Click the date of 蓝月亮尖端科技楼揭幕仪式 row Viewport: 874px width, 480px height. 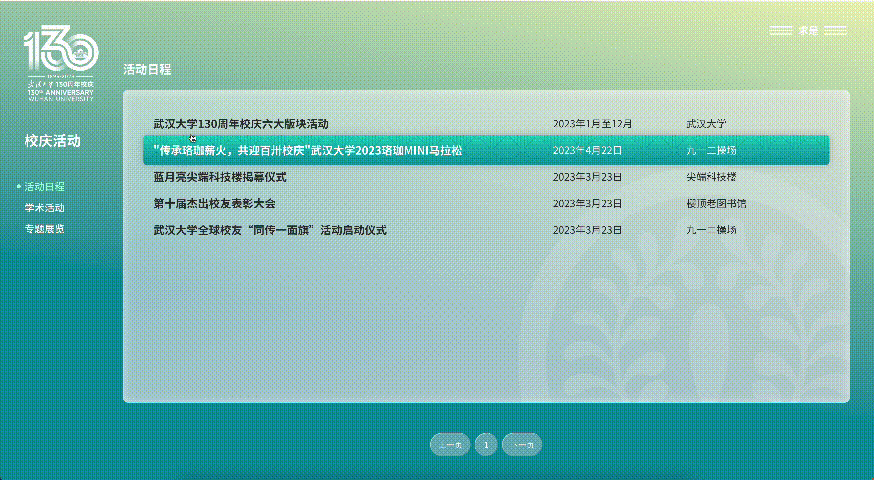(587, 177)
